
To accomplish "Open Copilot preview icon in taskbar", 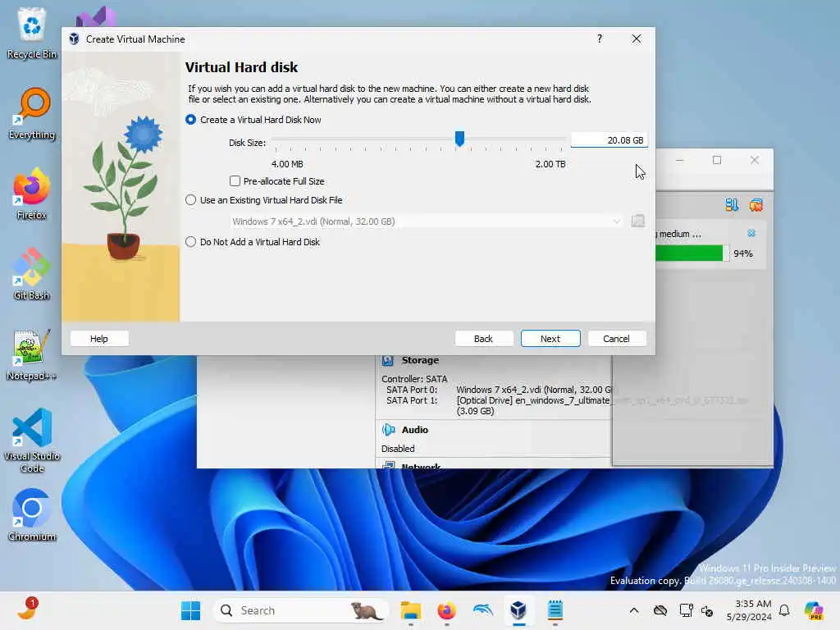I will coord(813,610).
